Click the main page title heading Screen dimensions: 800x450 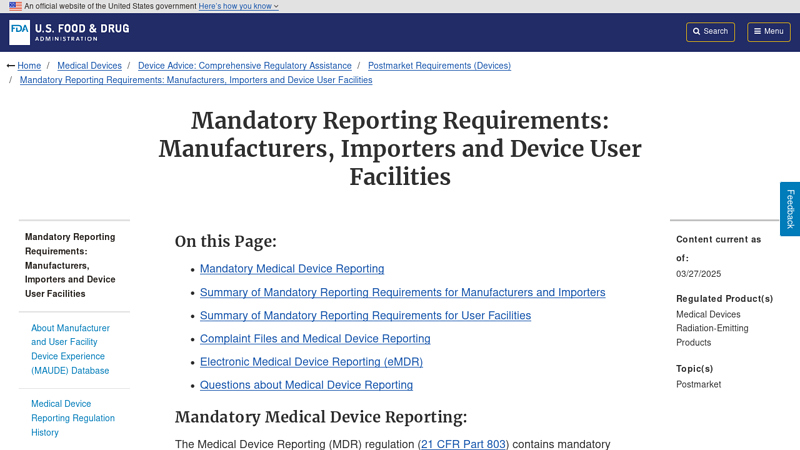click(400, 149)
